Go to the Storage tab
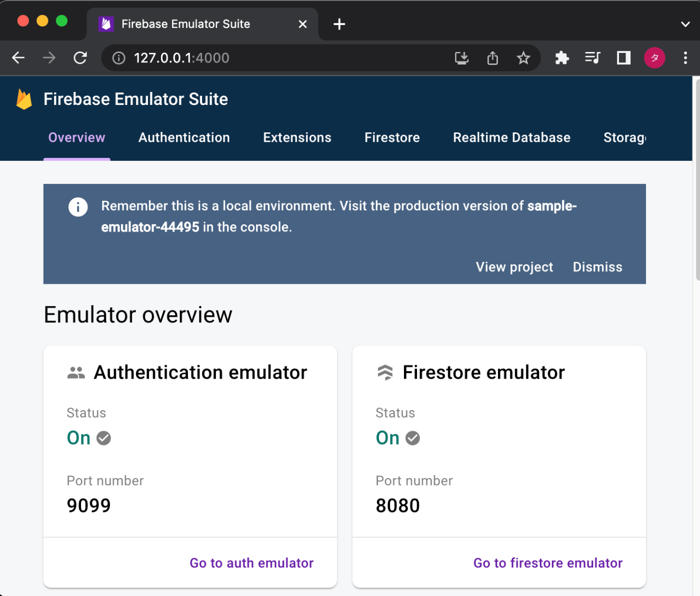 pyautogui.click(x=625, y=138)
